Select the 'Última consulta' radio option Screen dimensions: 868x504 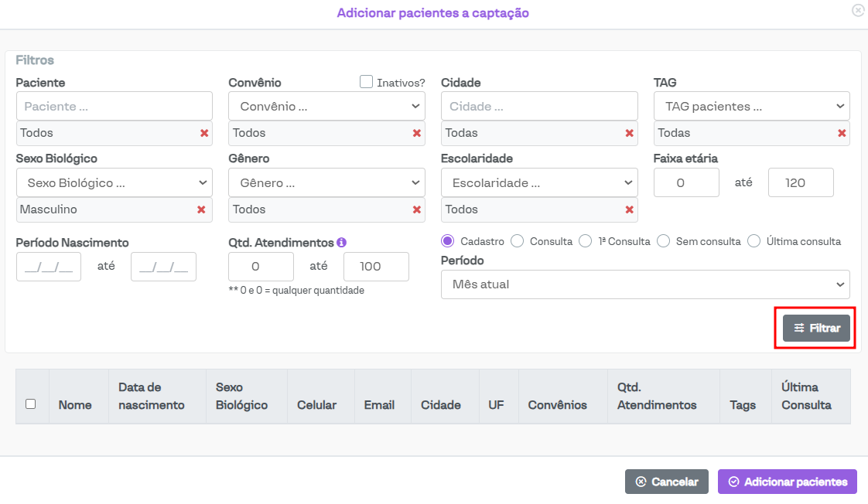754,241
